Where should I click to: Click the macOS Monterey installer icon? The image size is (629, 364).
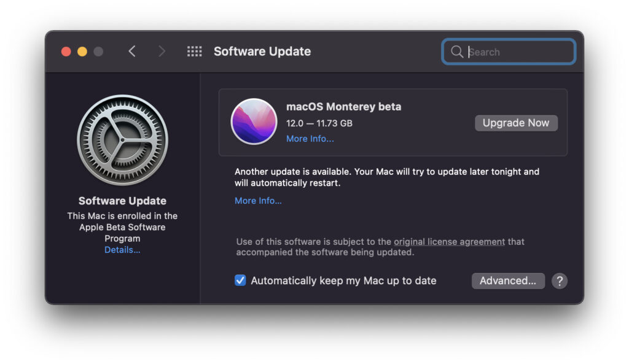click(x=254, y=122)
